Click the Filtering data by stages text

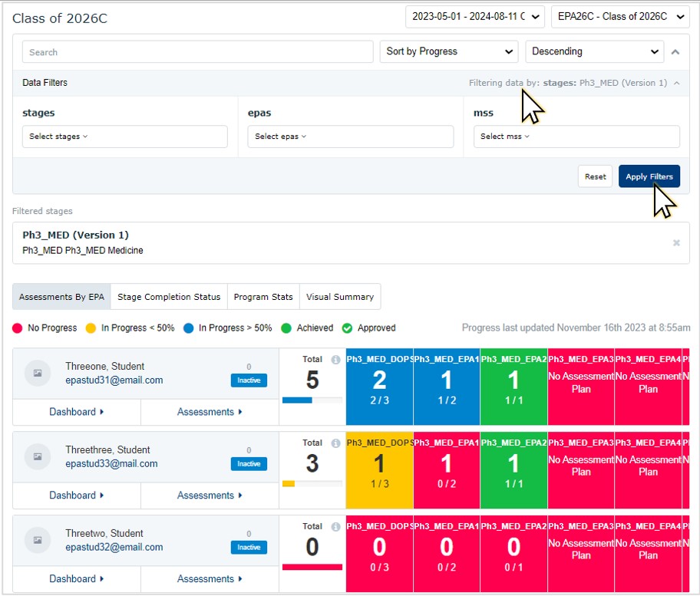[x=568, y=83]
